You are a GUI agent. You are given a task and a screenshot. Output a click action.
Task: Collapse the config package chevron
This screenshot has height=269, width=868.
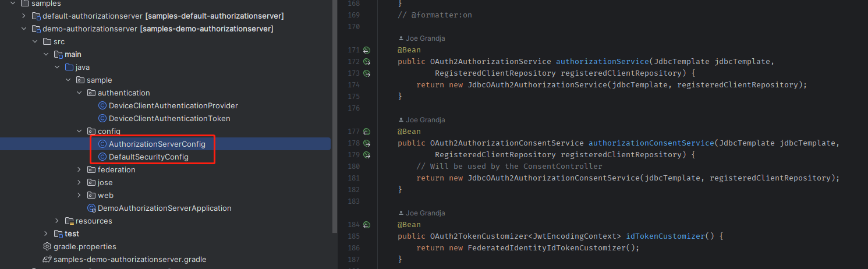tap(79, 131)
